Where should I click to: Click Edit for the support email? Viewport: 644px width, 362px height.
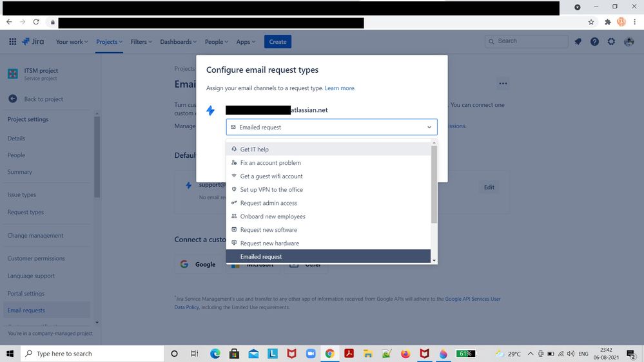click(489, 187)
